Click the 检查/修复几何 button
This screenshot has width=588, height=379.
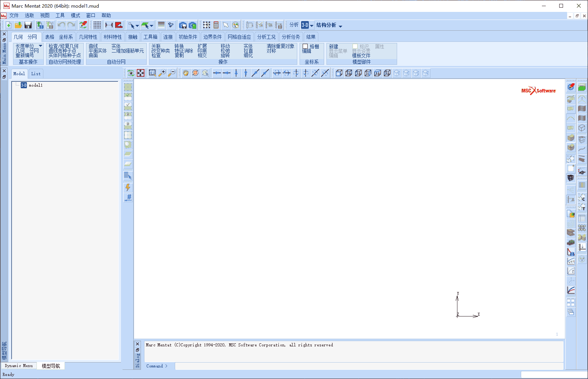[x=63, y=46]
